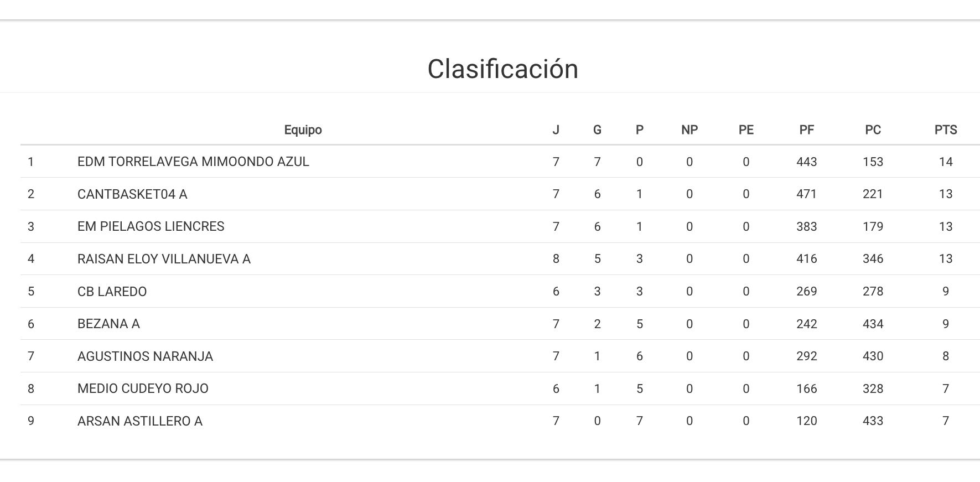Select the 14 PTS value in first row
Screen dimensions: 980x482
pyautogui.click(x=945, y=162)
